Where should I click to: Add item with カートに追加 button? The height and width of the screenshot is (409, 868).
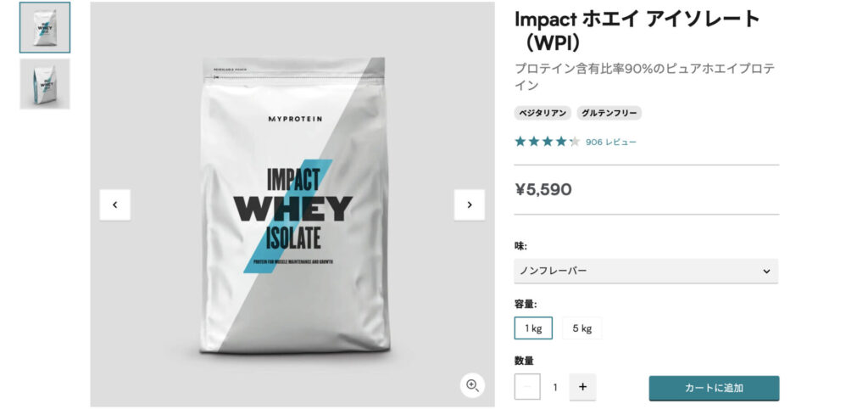(714, 388)
